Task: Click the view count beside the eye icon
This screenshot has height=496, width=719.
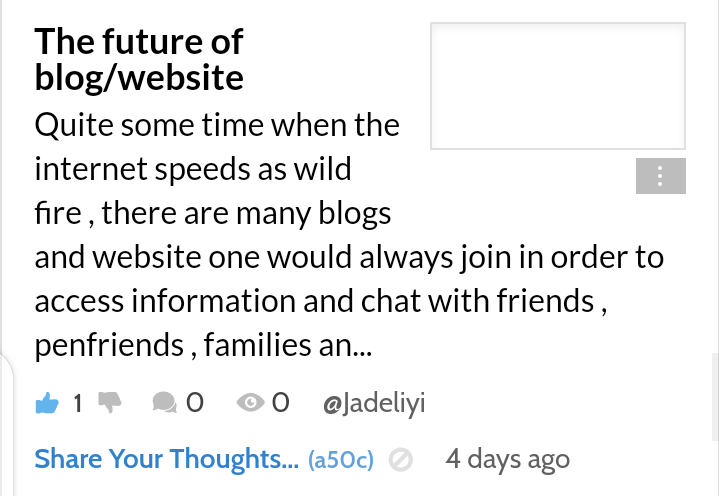Action: [280, 403]
